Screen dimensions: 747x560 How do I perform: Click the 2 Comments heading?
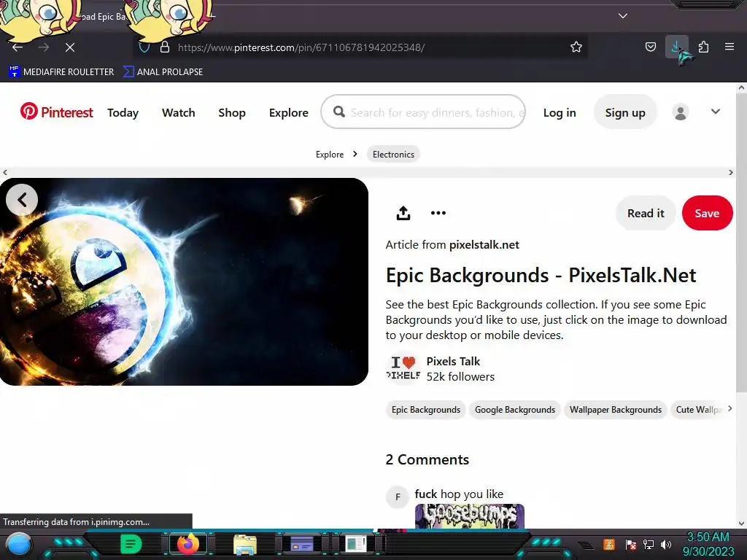(427, 459)
